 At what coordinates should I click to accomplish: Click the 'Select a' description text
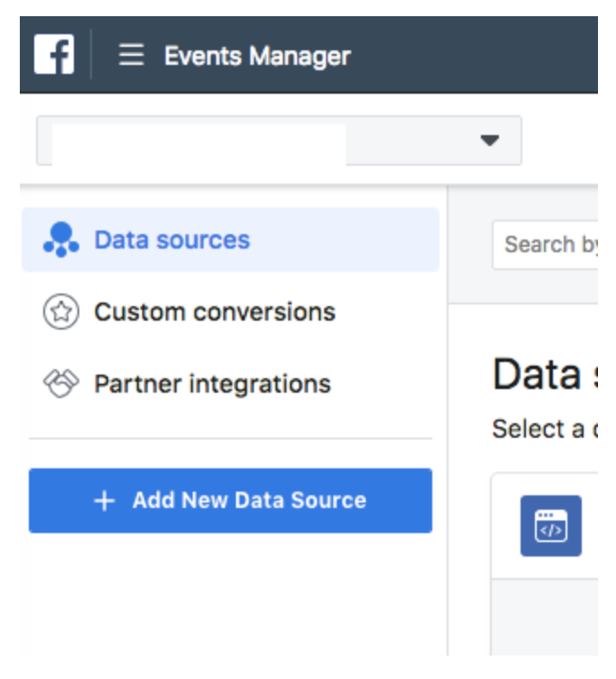pos(545,429)
